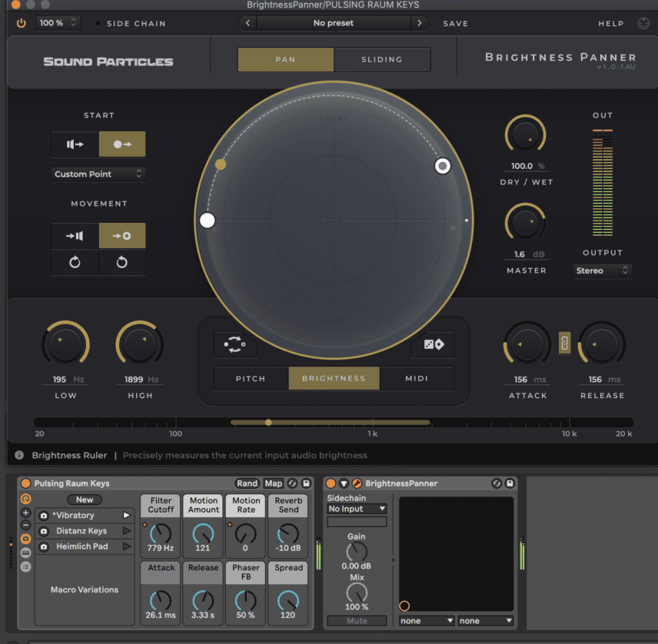
Task: Select the MIDI control tab
Action: click(x=417, y=378)
